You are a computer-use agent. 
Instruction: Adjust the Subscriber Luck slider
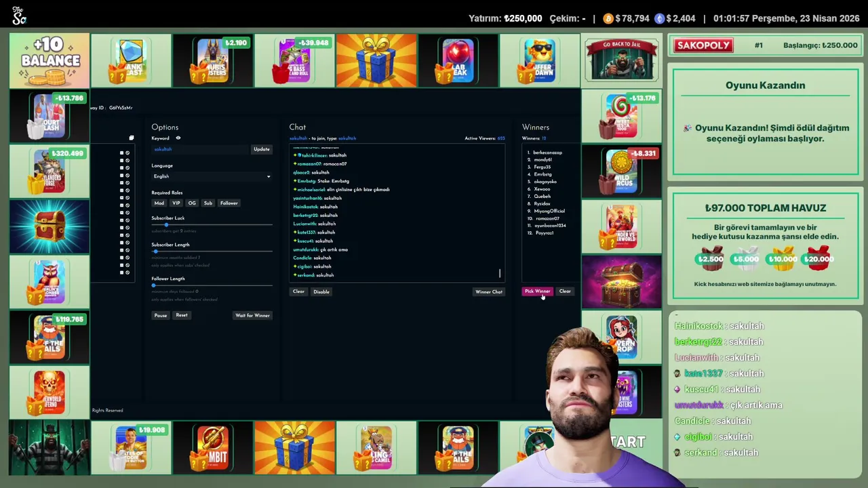click(212, 224)
